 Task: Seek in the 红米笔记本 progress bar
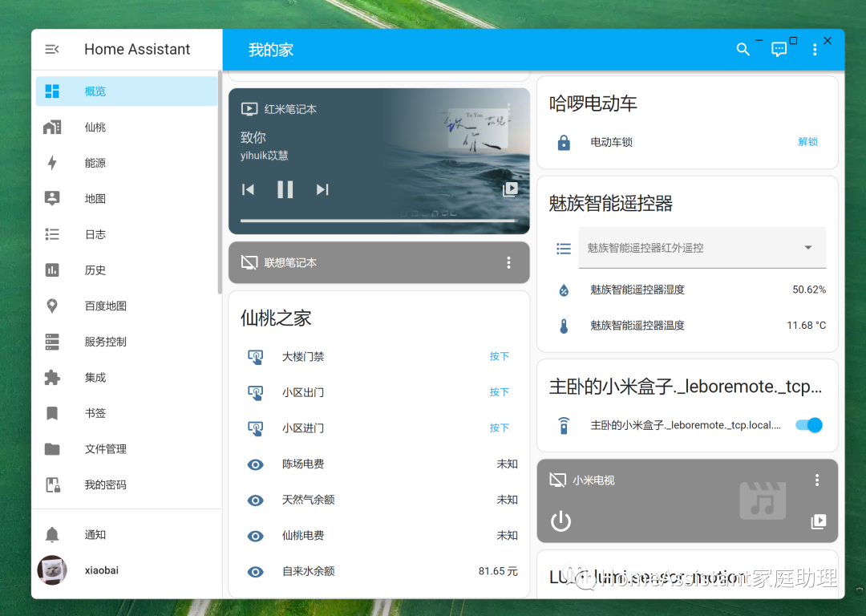[378, 221]
